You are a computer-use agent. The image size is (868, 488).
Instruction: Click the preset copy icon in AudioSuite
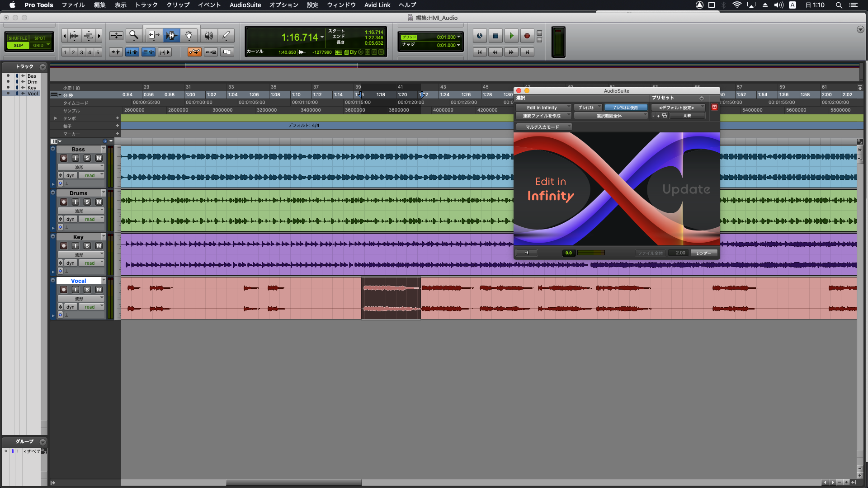click(x=665, y=116)
